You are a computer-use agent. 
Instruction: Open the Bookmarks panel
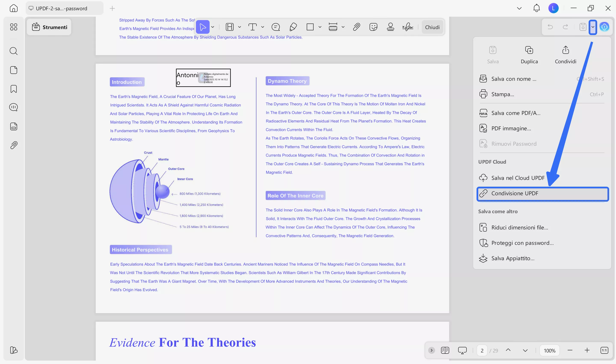pos(13,89)
